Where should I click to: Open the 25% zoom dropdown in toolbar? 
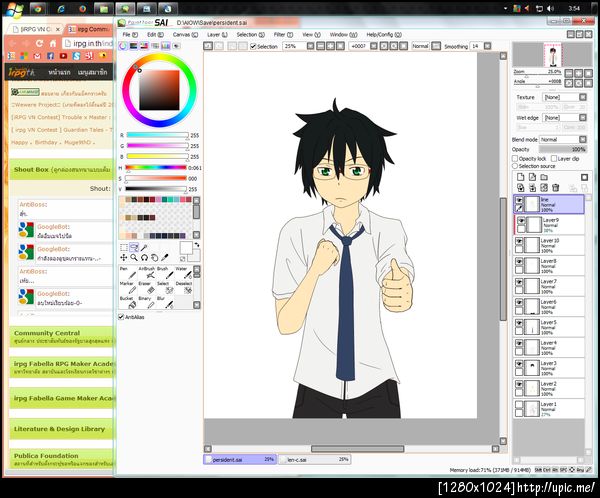[310, 46]
